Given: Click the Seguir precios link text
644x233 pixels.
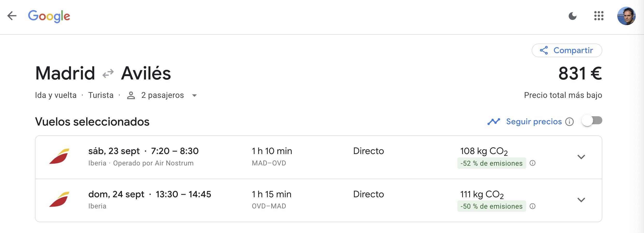Looking at the screenshot, I should coord(534,121).
